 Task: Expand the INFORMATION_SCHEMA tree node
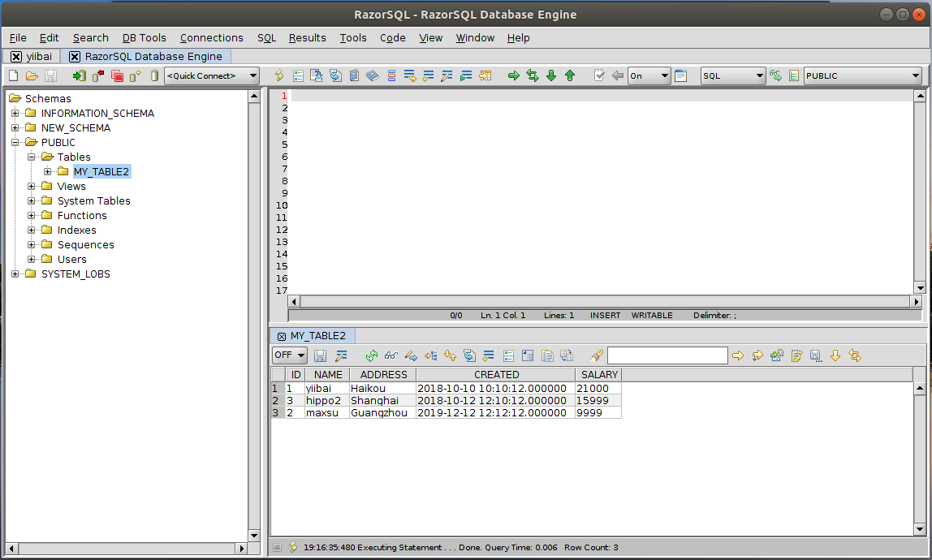pos(15,114)
